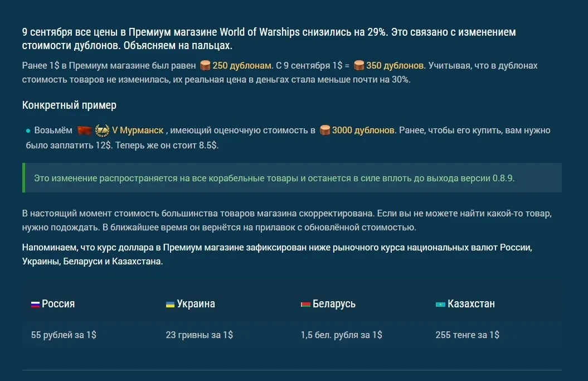Click the 1,5 бел. рубля за 1$ cell

click(x=341, y=335)
